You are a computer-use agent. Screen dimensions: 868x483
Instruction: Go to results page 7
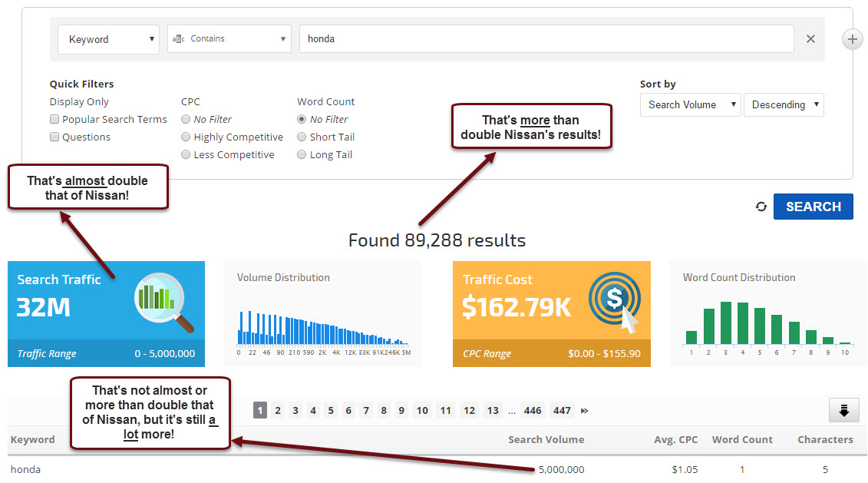click(x=366, y=411)
